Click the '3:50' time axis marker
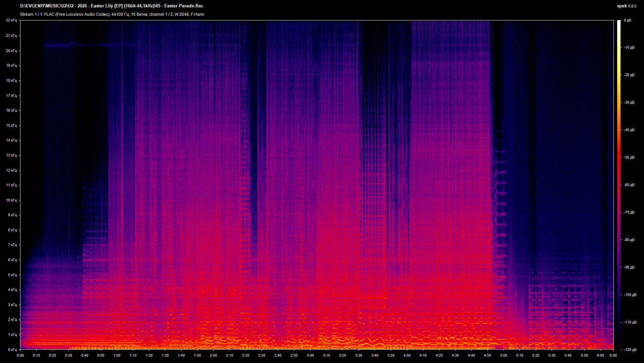 click(391, 356)
